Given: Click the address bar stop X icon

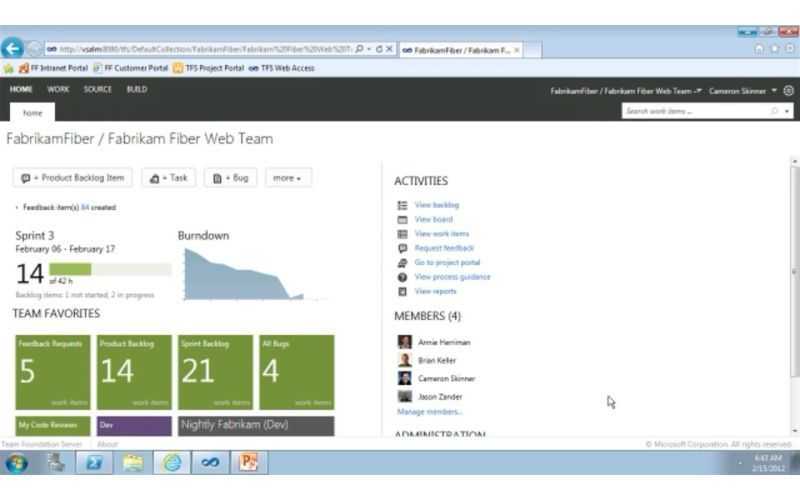Looking at the screenshot, I should tap(389, 49).
